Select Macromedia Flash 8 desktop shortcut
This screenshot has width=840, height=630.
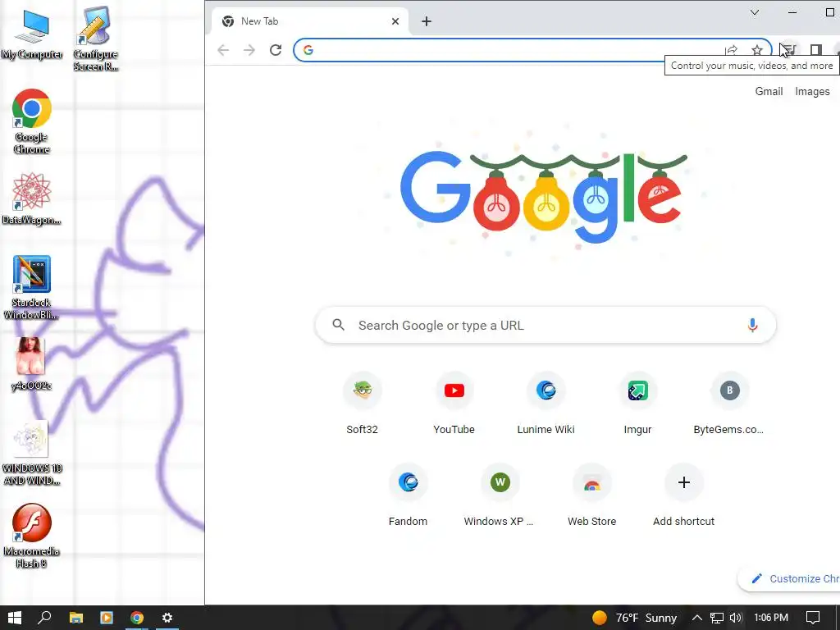tap(32, 536)
